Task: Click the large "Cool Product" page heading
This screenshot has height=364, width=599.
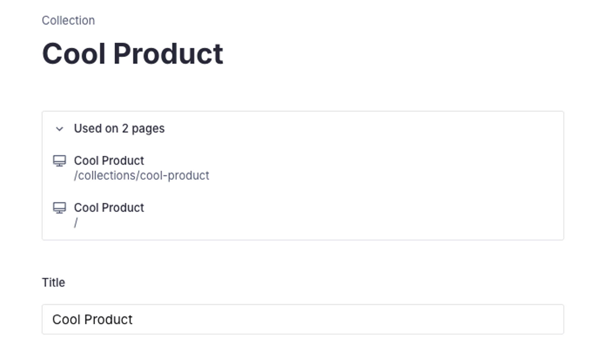Action: (x=133, y=54)
